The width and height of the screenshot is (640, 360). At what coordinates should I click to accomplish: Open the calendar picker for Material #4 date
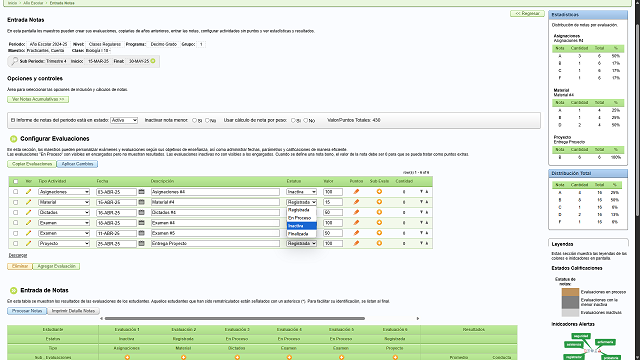point(141,202)
